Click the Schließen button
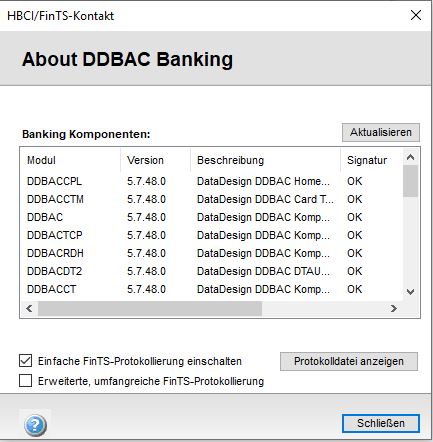Image resolution: width=433 pixels, height=442 pixels. click(381, 423)
